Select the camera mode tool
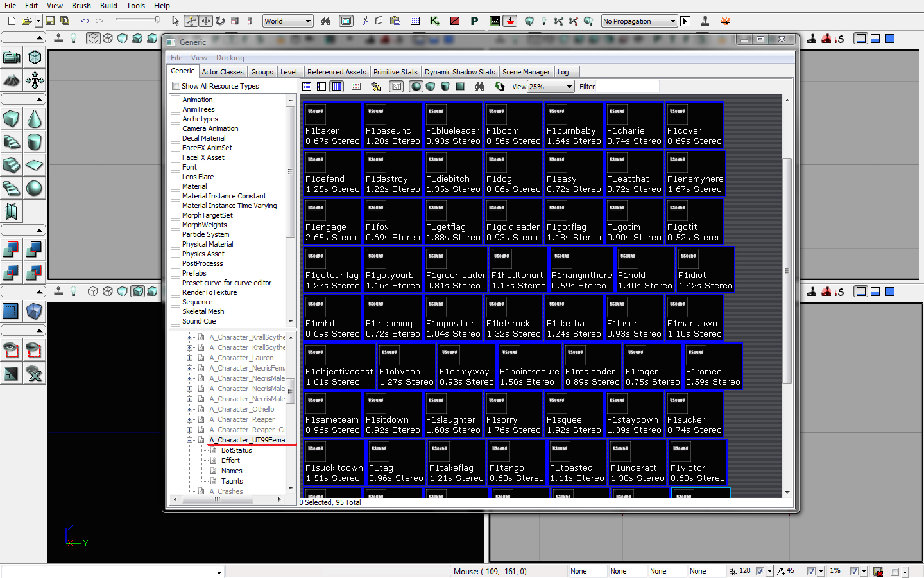Image resolution: width=924 pixels, height=578 pixels. coord(11,58)
